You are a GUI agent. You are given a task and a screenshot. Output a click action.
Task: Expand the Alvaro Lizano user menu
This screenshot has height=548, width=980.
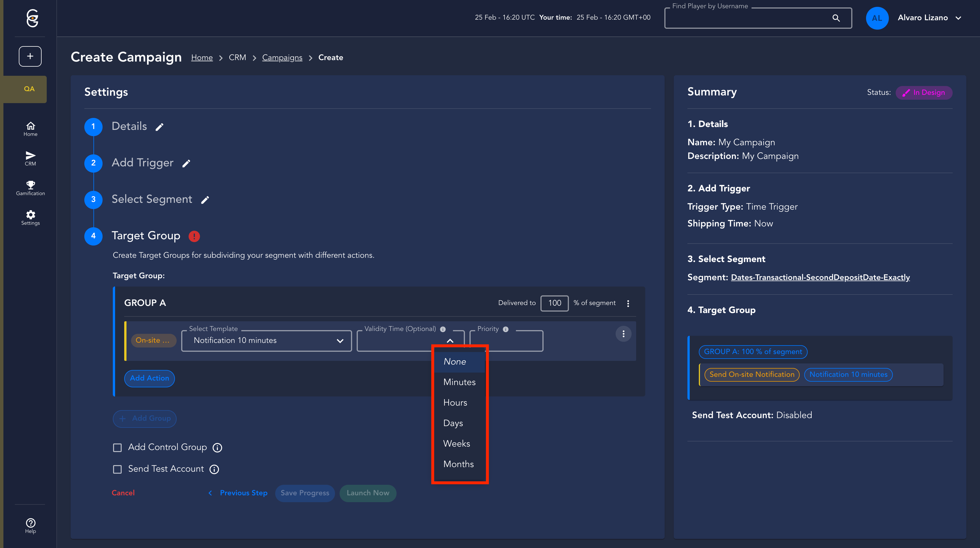coord(958,18)
